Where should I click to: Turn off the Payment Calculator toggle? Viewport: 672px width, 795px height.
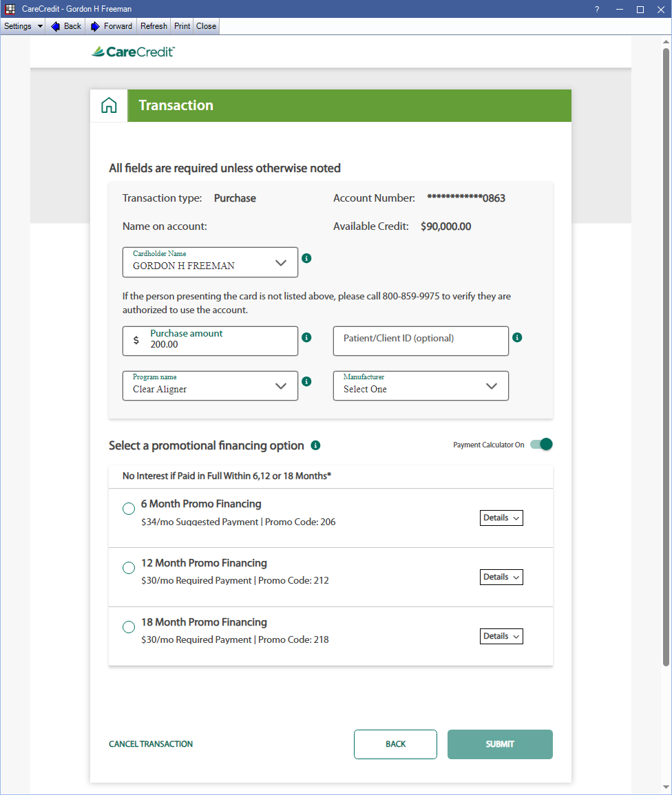541,445
